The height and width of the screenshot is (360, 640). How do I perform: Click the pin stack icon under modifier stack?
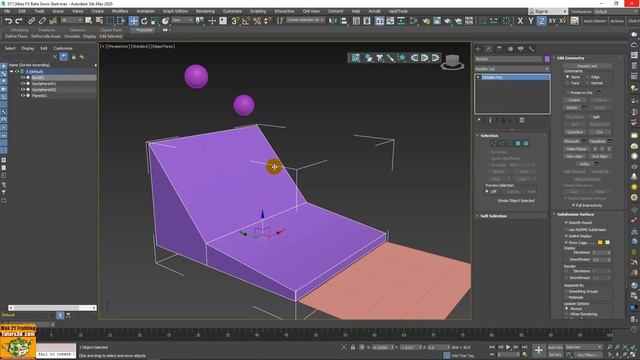point(478,120)
